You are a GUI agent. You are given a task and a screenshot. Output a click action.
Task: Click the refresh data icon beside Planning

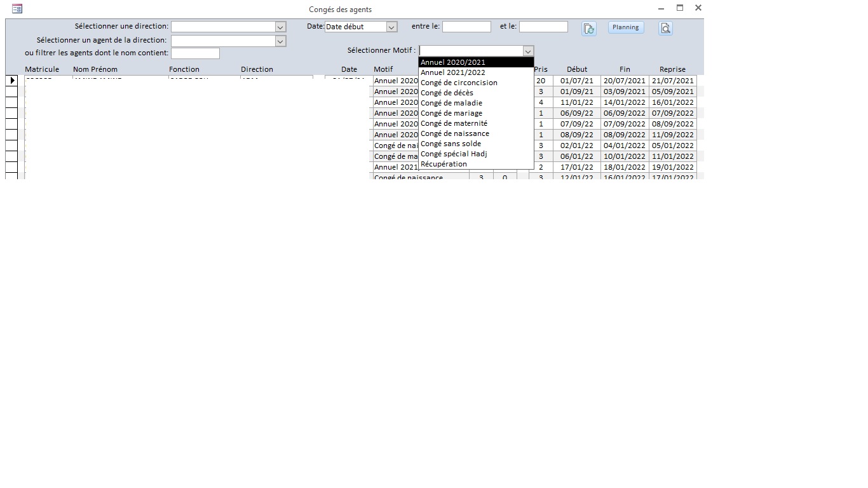[x=589, y=29]
